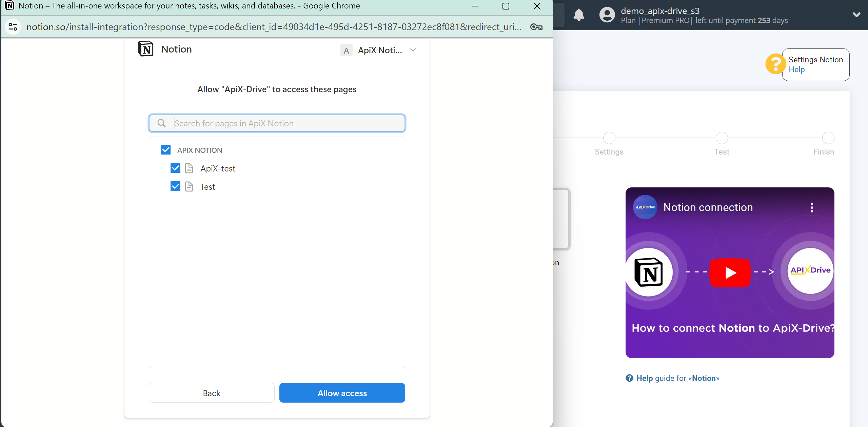868x427 pixels.
Task: Click the Notion favicon in window title
Action: [9, 6]
